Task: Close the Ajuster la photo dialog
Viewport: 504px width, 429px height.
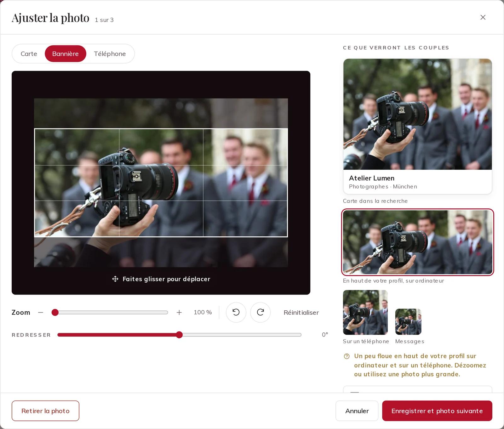Action: point(483,17)
